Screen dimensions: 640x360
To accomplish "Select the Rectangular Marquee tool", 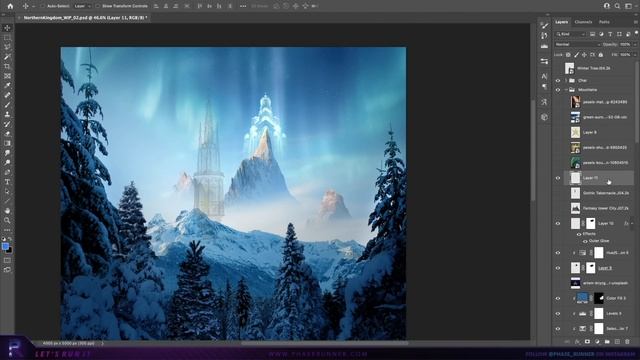I will [x=7, y=38].
